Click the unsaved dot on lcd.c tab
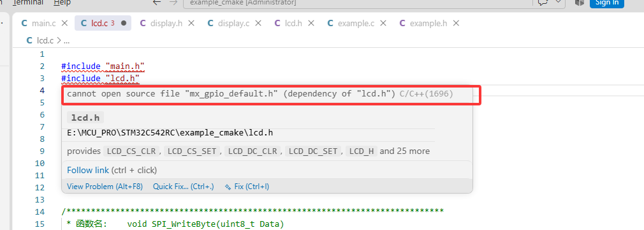The width and height of the screenshot is (644, 230). [124, 24]
